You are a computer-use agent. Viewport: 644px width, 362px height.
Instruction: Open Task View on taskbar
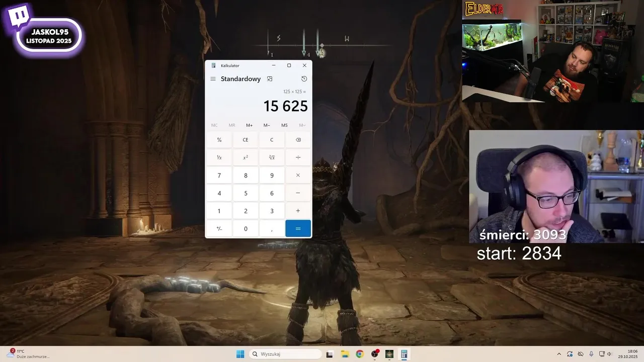(330, 354)
